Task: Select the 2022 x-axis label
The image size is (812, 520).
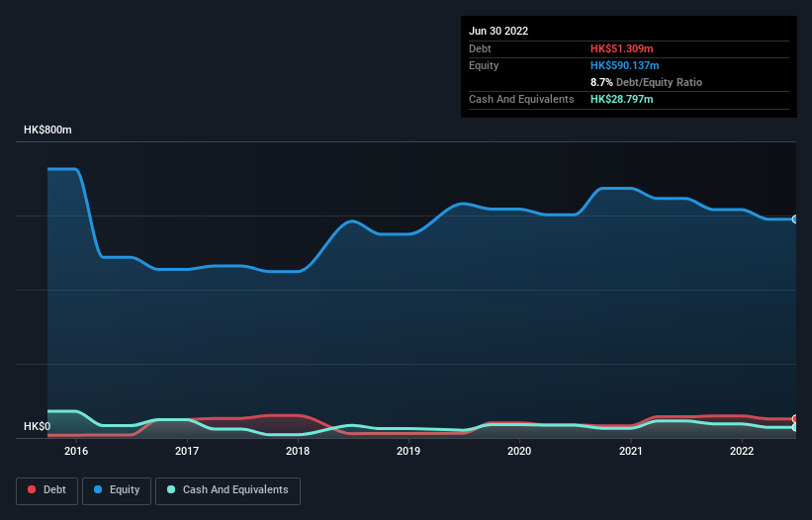Action: click(742, 451)
